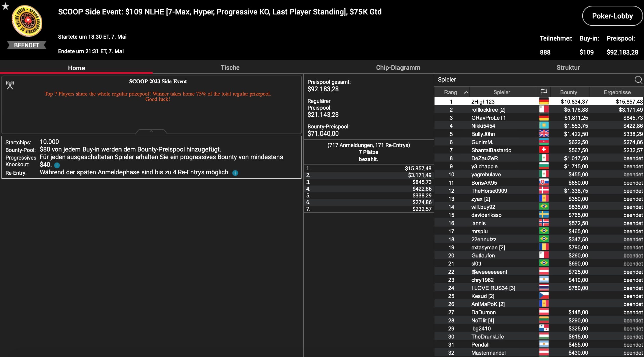
Task: Click the broadcast antenna icon
Action: 10,85
